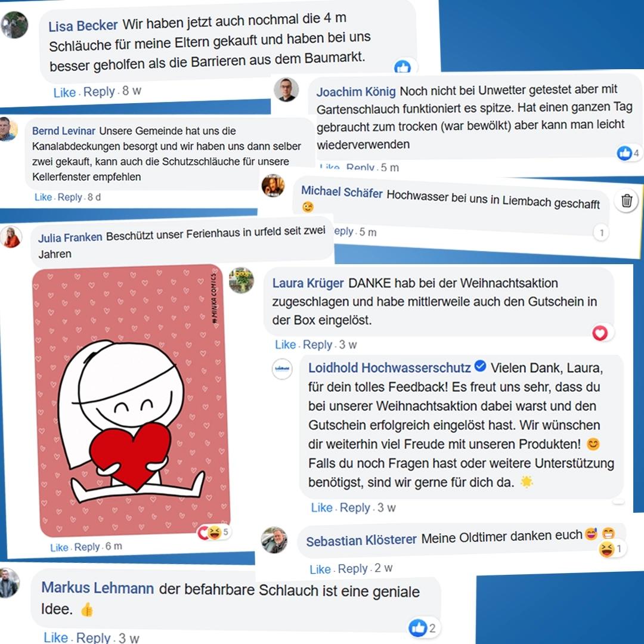Click the thumbs-up reaction on Lisa Becker's comment
This screenshot has height=644, width=644.
(402, 67)
